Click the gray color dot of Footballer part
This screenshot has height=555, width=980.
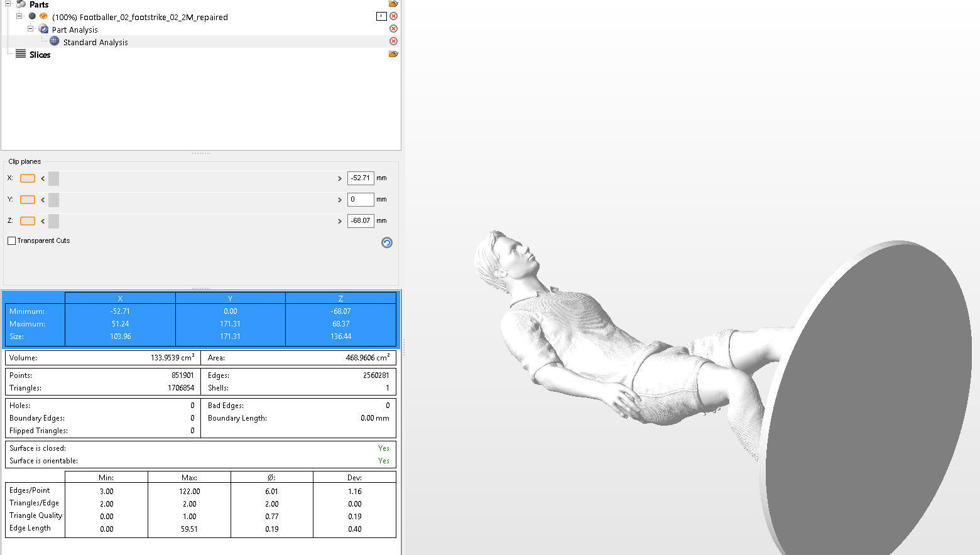pos(32,16)
